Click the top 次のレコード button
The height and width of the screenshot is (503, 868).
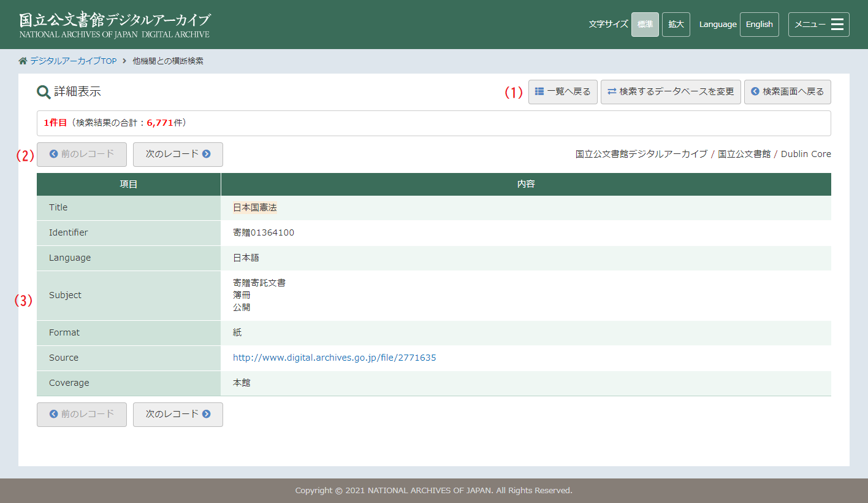tap(178, 155)
